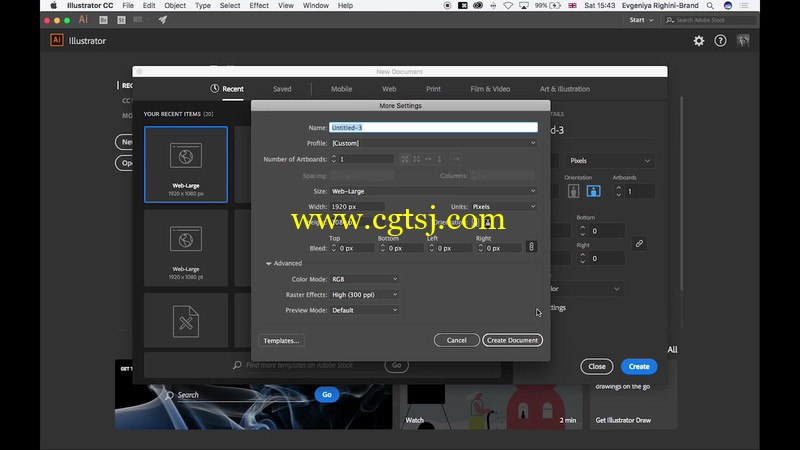Open Notification Center icon

[x=744, y=6]
